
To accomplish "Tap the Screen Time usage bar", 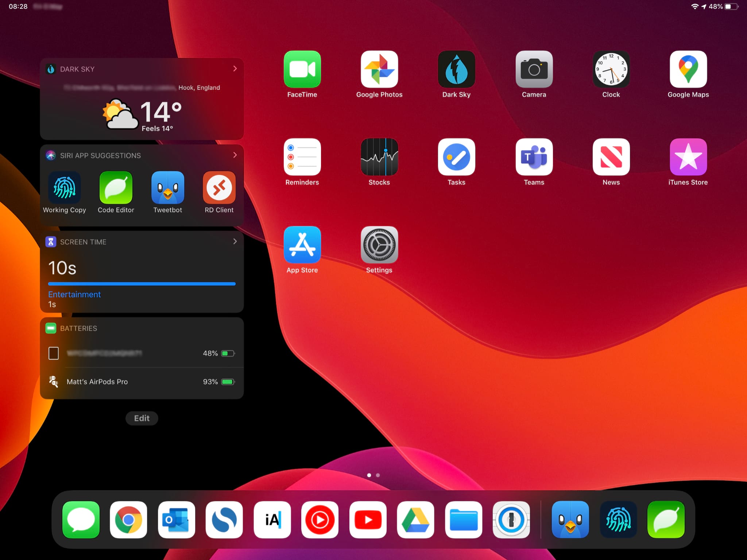I will [x=142, y=284].
